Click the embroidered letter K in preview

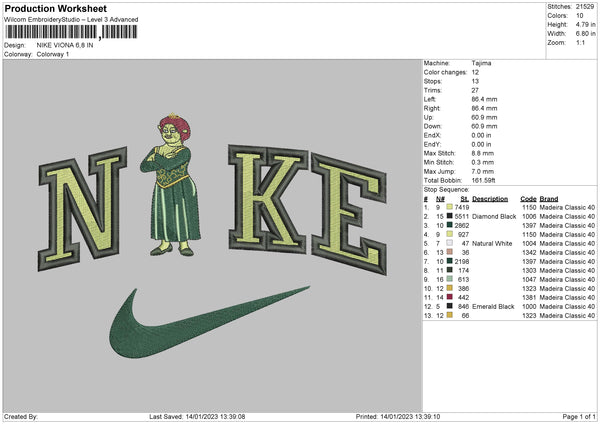pyautogui.click(x=267, y=198)
